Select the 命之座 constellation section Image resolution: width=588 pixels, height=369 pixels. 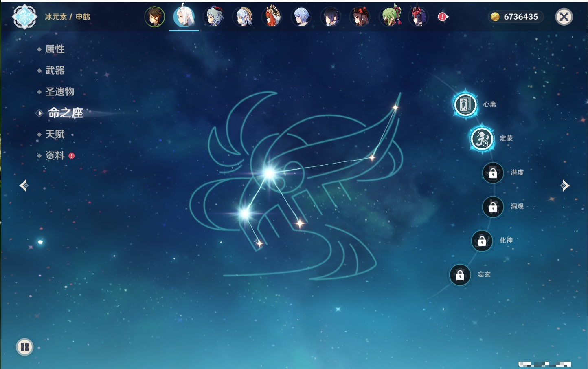66,113
